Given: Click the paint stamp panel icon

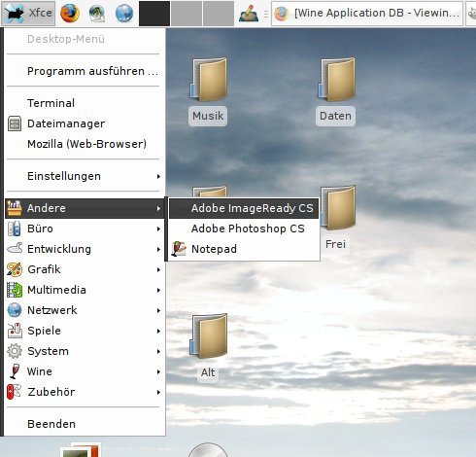Looking at the screenshot, I should 249,14.
